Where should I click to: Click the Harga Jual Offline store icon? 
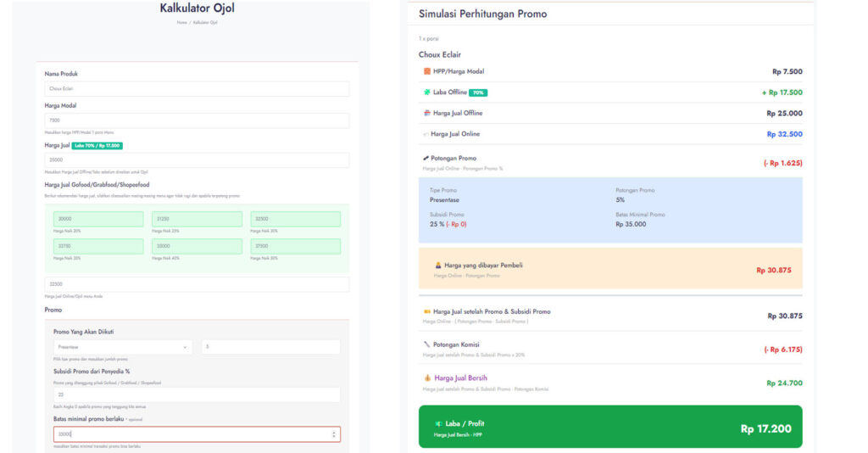click(427, 113)
